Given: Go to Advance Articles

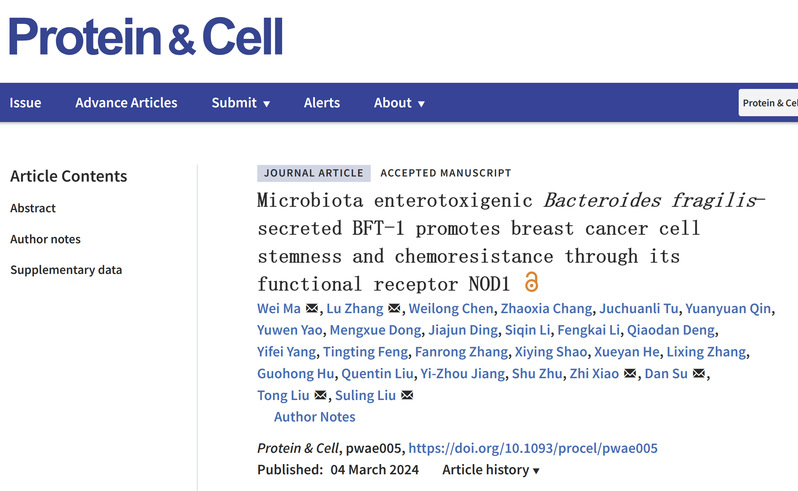Looking at the screenshot, I should tap(126, 103).
